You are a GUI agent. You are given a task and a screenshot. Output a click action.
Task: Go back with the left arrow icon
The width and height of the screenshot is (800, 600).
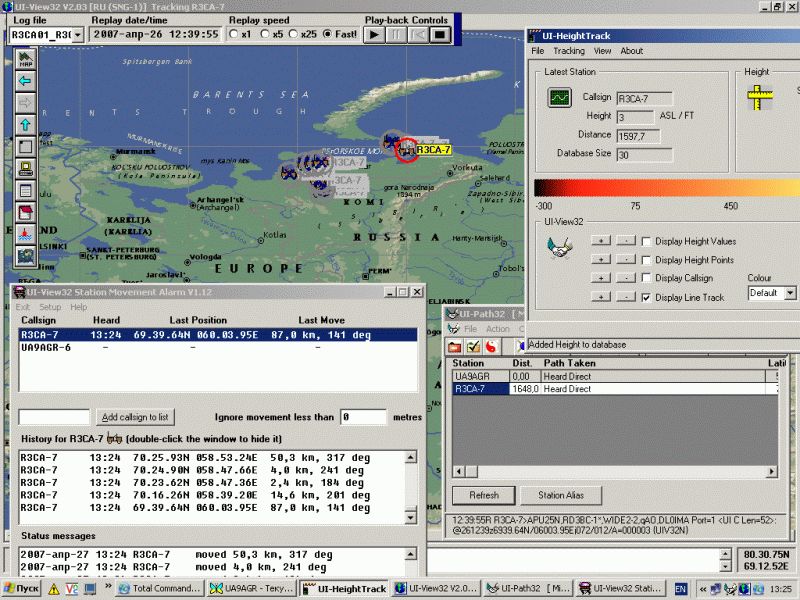[x=26, y=81]
